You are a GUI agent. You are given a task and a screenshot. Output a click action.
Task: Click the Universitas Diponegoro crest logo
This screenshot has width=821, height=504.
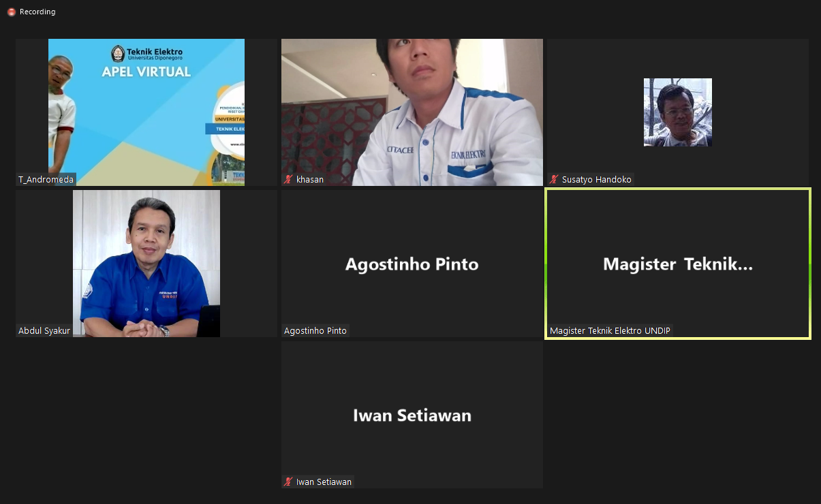pyautogui.click(x=118, y=53)
